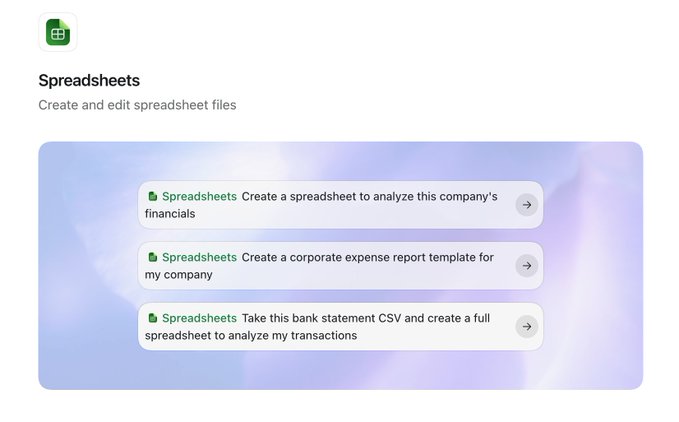This screenshot has width=679, height=422.
Task: Click the large green Spreadsheets app icon
Action: [58, 32]
